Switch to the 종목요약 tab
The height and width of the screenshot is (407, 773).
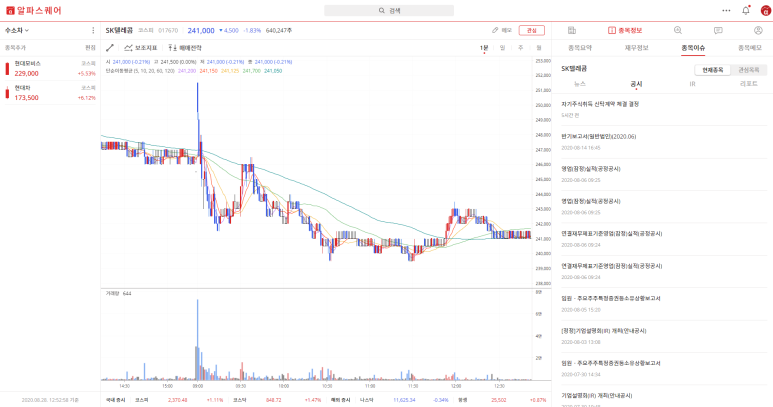(x=580, y=48)
